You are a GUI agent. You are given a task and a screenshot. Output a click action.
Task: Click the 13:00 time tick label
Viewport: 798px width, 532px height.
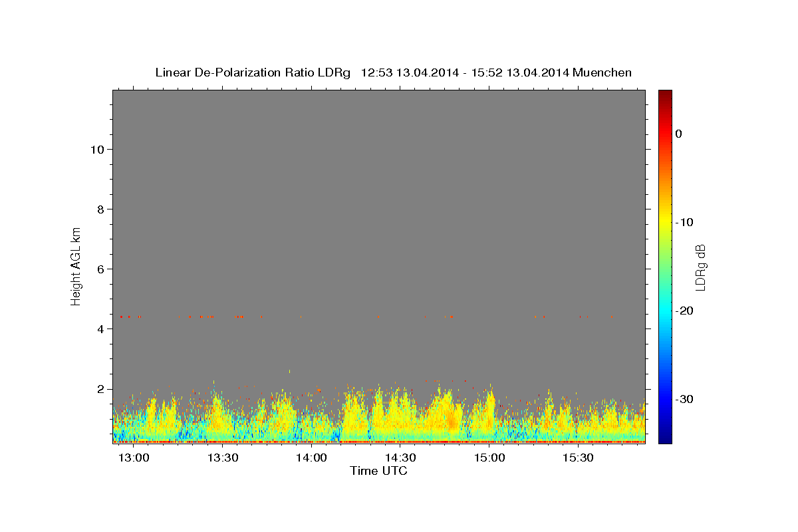(134, 458)
